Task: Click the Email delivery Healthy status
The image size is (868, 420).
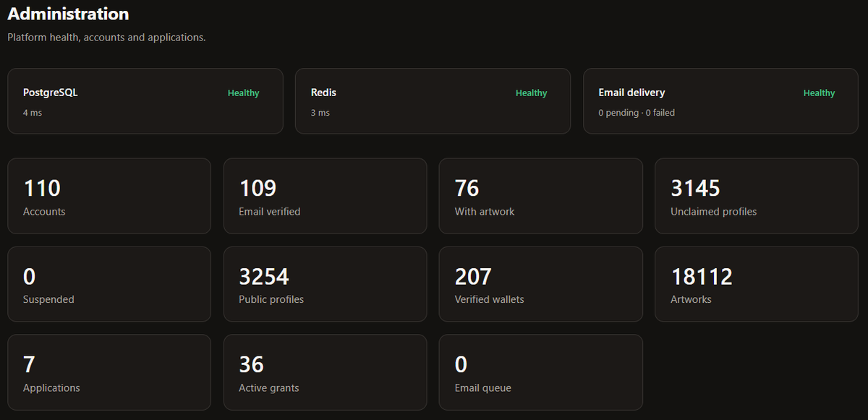Action: point(819,93)
